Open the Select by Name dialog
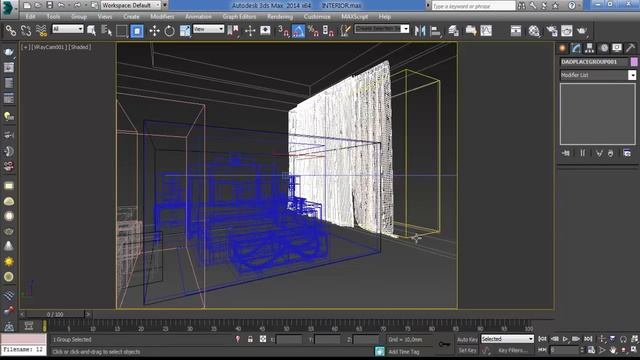The image size is (640, 360). click(x=107, y=31)
